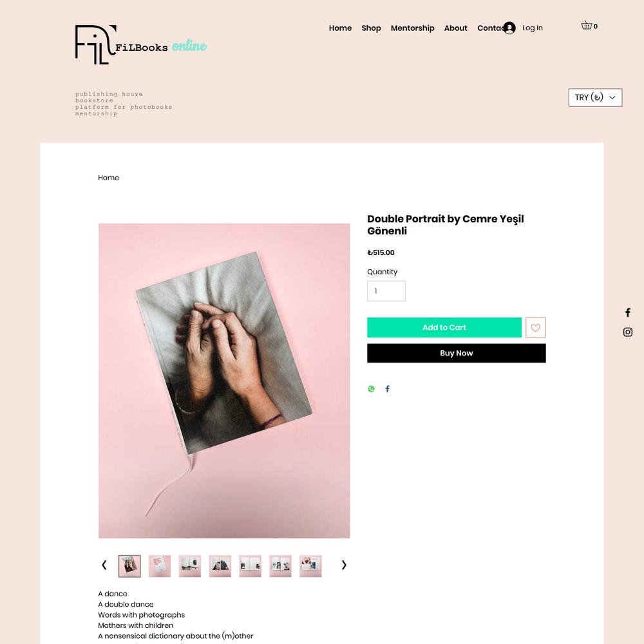Click the black Buy Now button

[x=457, y=353]
